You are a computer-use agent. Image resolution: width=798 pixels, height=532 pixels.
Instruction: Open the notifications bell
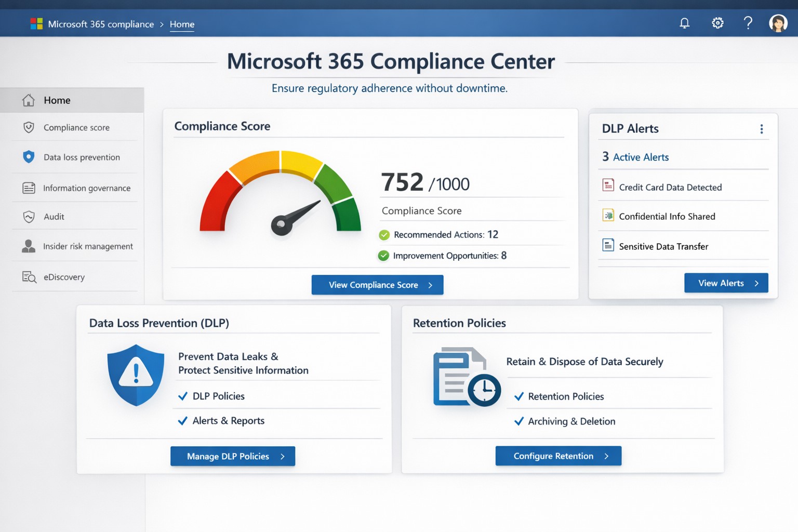[x=684, y=23]
